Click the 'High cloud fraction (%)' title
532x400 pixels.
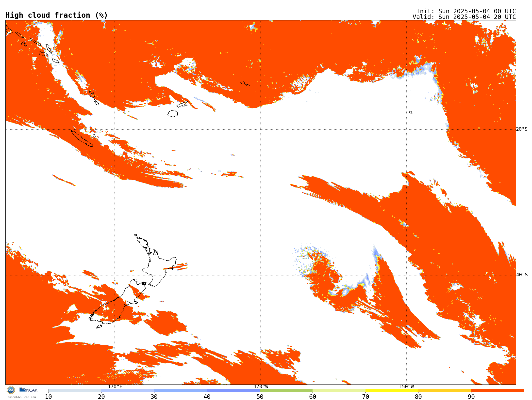pyautogui.click(x=57, y=15)
